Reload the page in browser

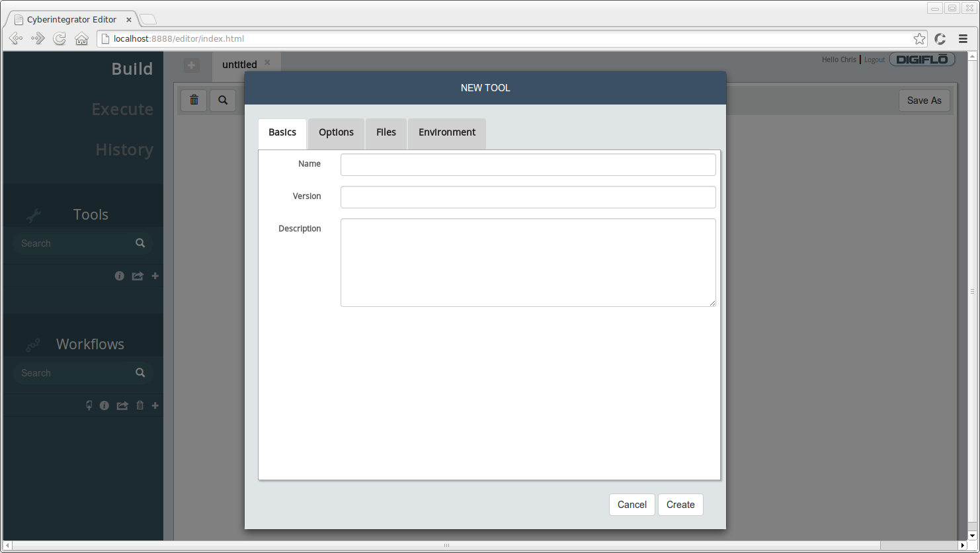pyautogui.click(x=60, y=39)
